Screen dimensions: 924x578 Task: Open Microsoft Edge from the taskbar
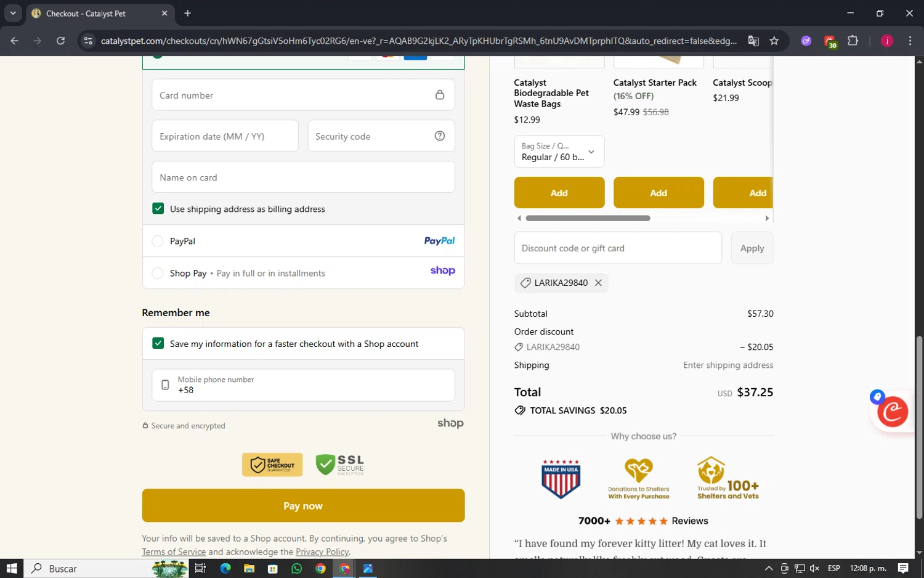click(x=225, y=568)
